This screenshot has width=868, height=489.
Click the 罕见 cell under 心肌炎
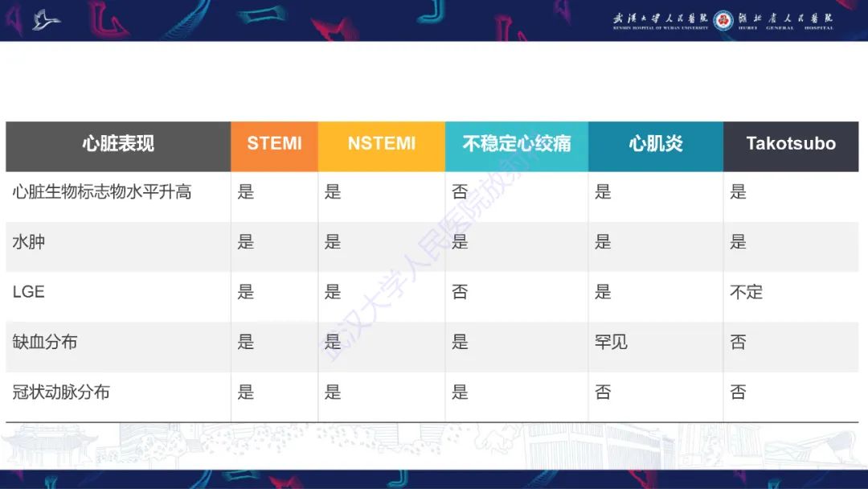coord(611,342)
